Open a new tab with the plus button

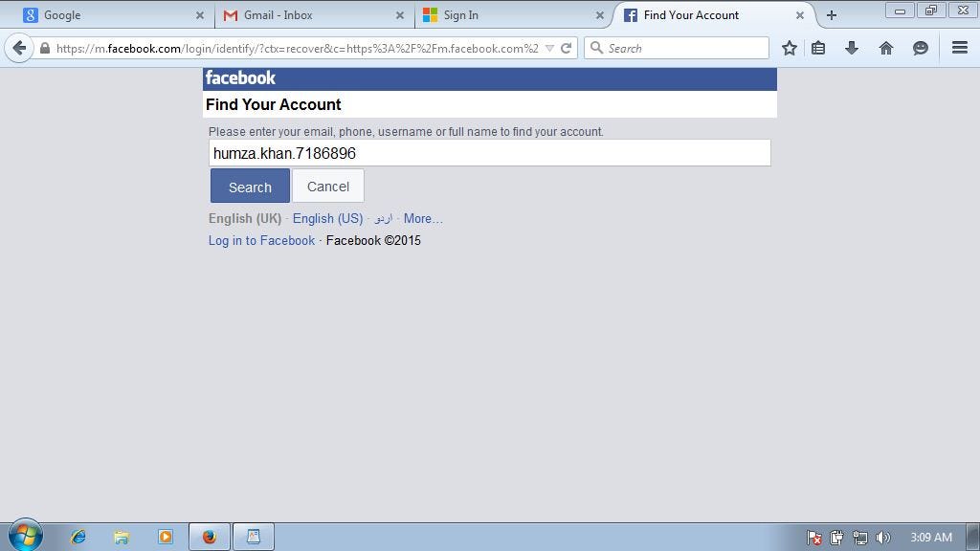832,15
